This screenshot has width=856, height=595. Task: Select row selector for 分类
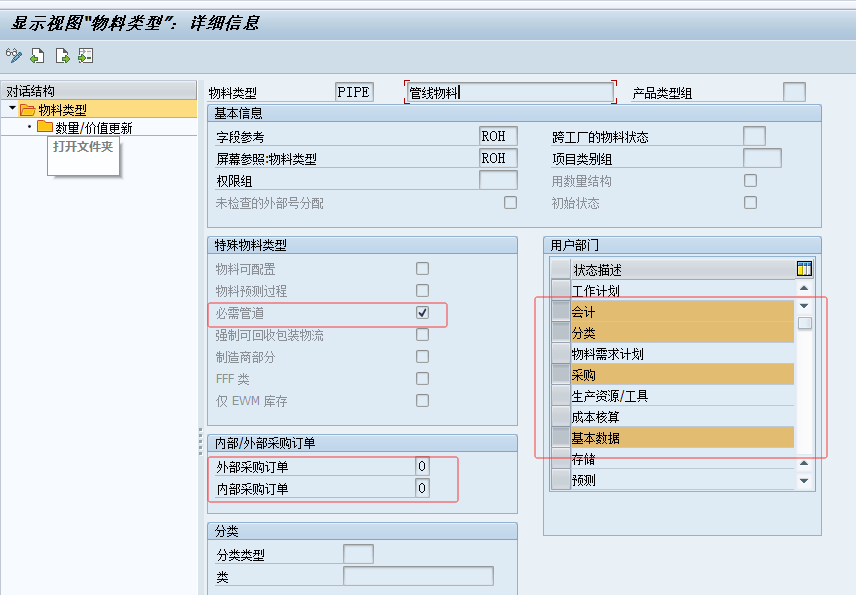(561, 332)
